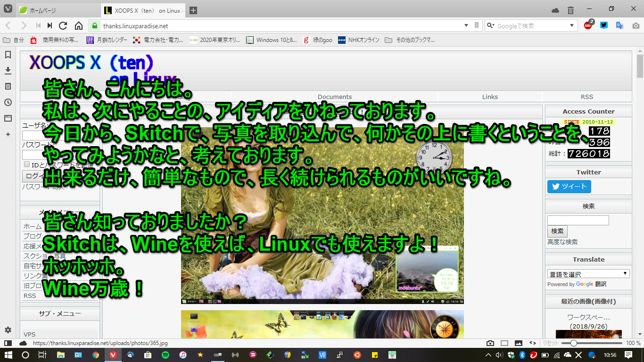Image resolution: width=644 pixels, height=362 pixels.
Task: Toggle tab tiling in status bar
Action: pyautogui.click(x=504, y=343)
